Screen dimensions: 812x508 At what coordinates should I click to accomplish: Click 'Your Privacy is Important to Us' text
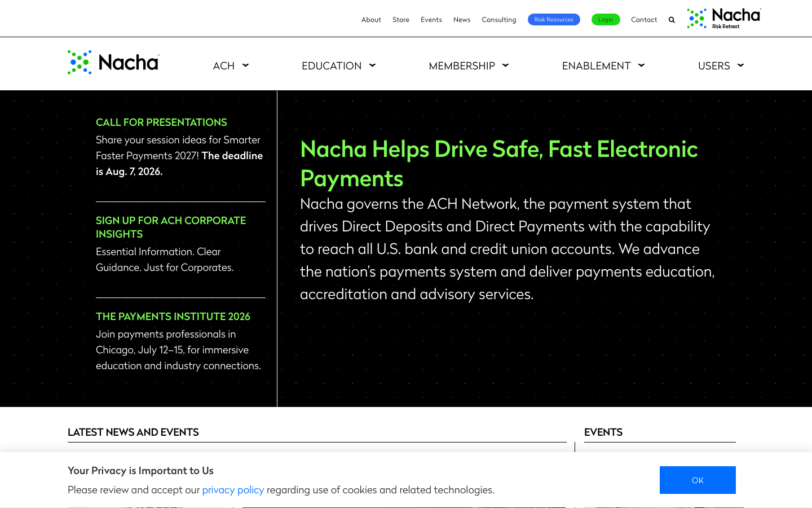tap(140, 471)
